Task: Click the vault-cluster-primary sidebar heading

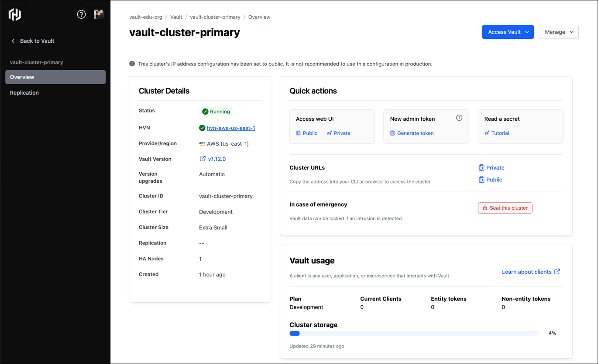Action: click(37, 62)
